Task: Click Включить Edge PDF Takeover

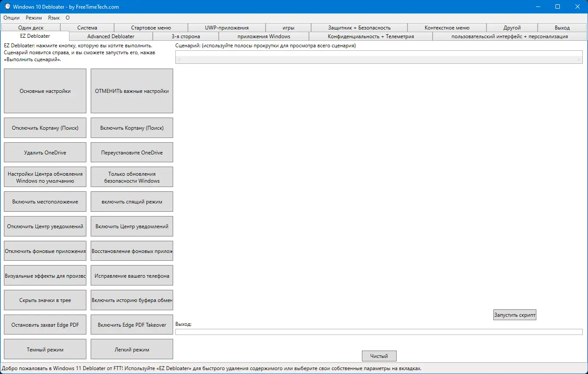Action: click(132, 325)
